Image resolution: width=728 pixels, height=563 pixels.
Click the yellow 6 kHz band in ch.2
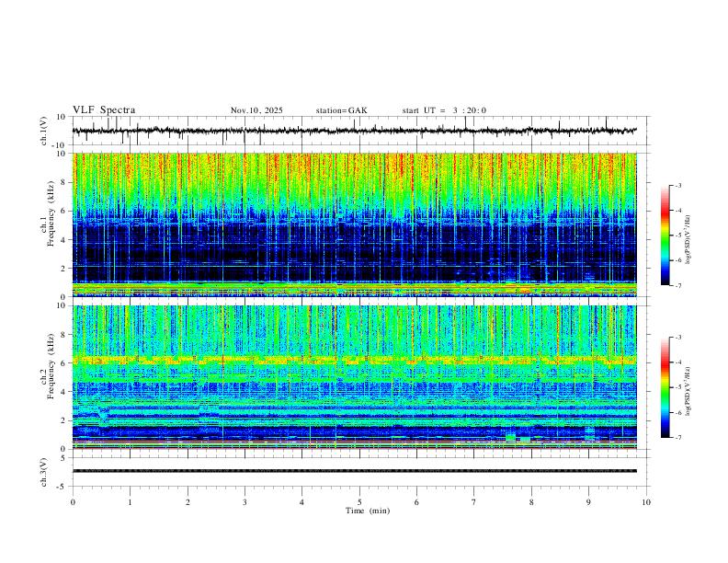[355, 360]
